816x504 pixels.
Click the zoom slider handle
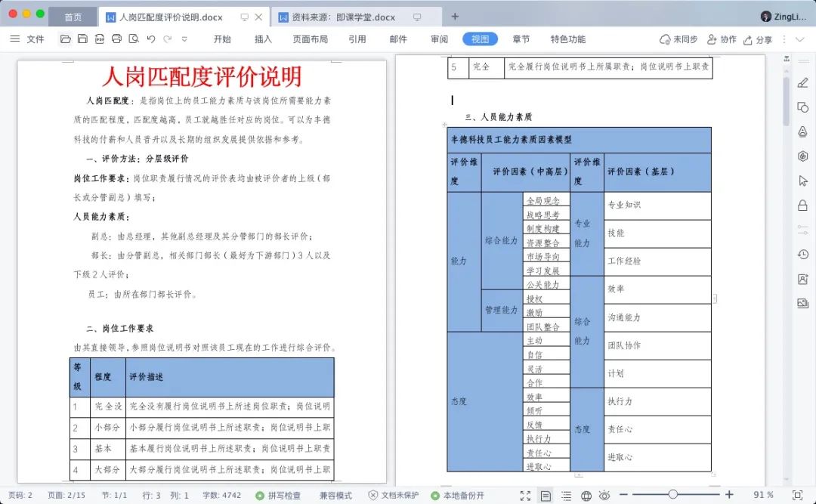pyautogui.click(x=673, y=494)
